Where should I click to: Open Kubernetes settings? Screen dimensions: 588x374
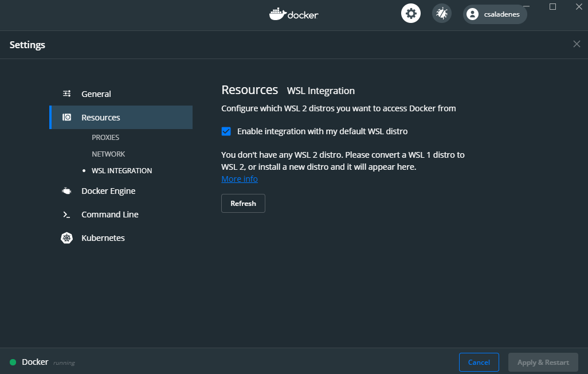(x=121, y=237)
